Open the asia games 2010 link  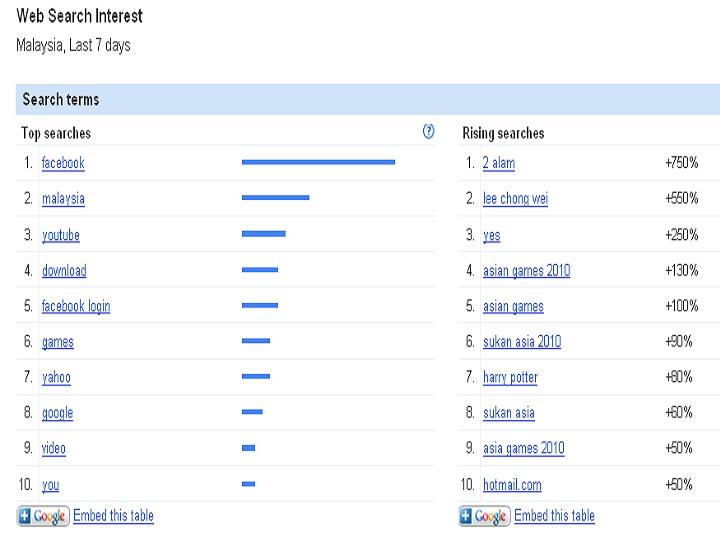523,448
